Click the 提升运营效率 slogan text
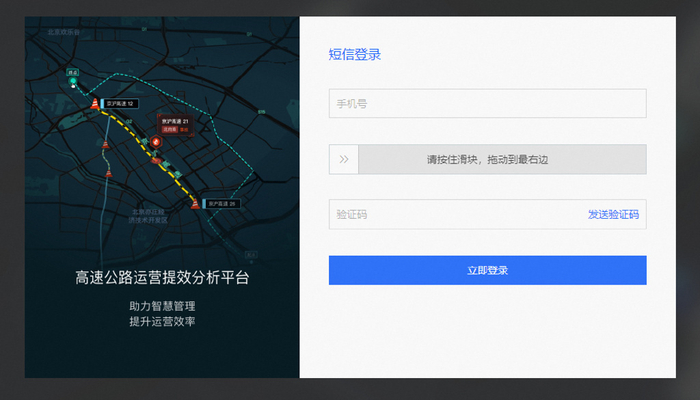The width and height of the screenshot is (700, 400). coord(162,321)
